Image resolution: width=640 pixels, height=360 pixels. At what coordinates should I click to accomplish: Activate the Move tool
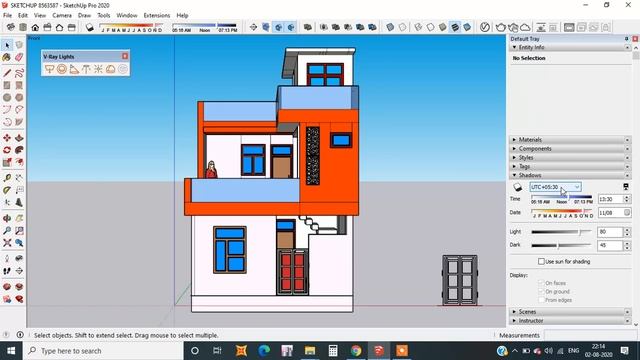coord(7,138)
